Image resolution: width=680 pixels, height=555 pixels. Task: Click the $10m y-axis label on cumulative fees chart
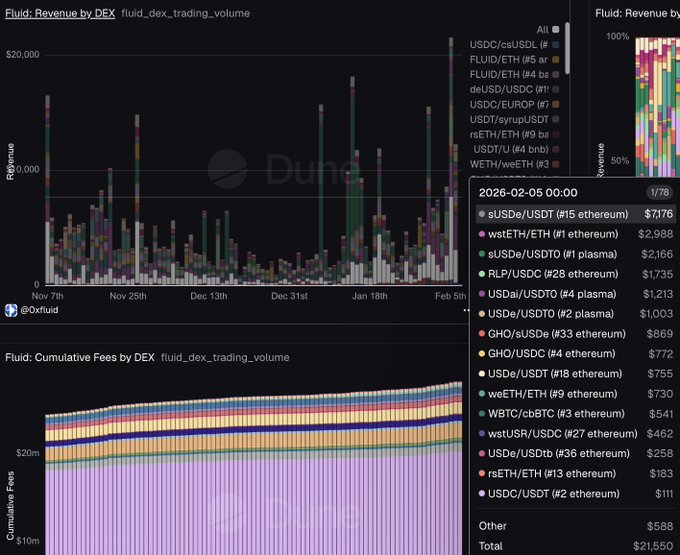pyautogui.click(x=27, y=541)
